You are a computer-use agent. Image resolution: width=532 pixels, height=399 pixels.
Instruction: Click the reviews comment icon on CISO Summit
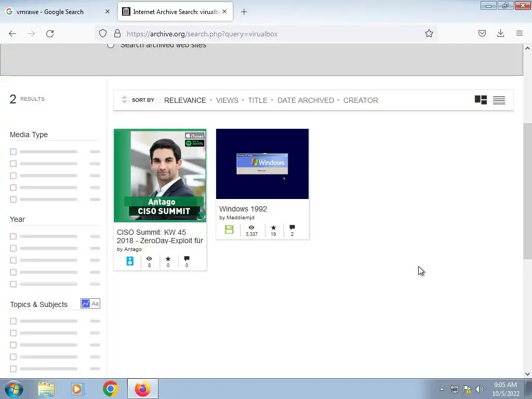point(187,259)
